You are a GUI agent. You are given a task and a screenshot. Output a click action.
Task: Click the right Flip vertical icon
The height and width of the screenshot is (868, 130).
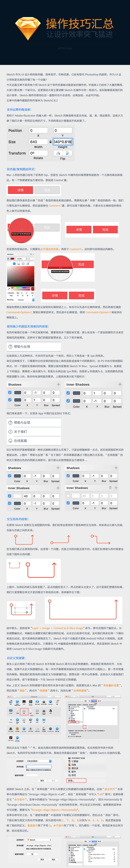coord(67,153)
